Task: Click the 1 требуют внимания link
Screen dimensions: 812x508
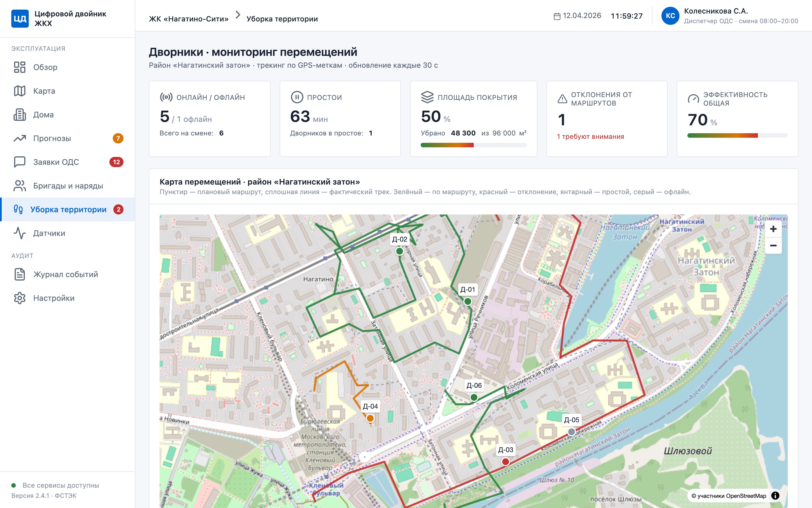Action: (591, 136)
